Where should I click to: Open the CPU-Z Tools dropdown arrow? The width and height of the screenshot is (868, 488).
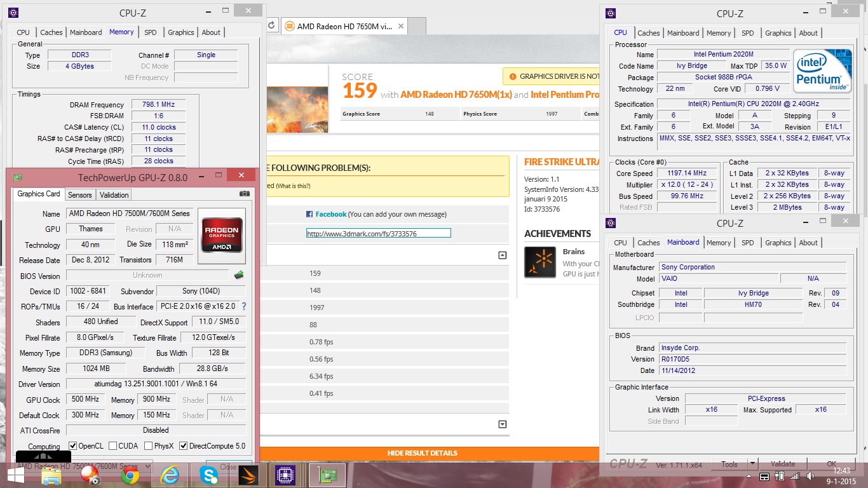[x=752, y=464]
